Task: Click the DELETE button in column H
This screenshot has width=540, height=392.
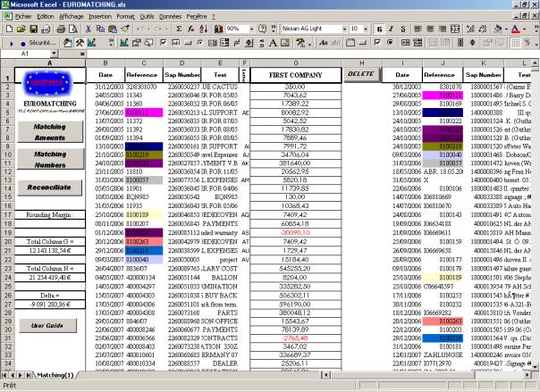Action: 361,74
